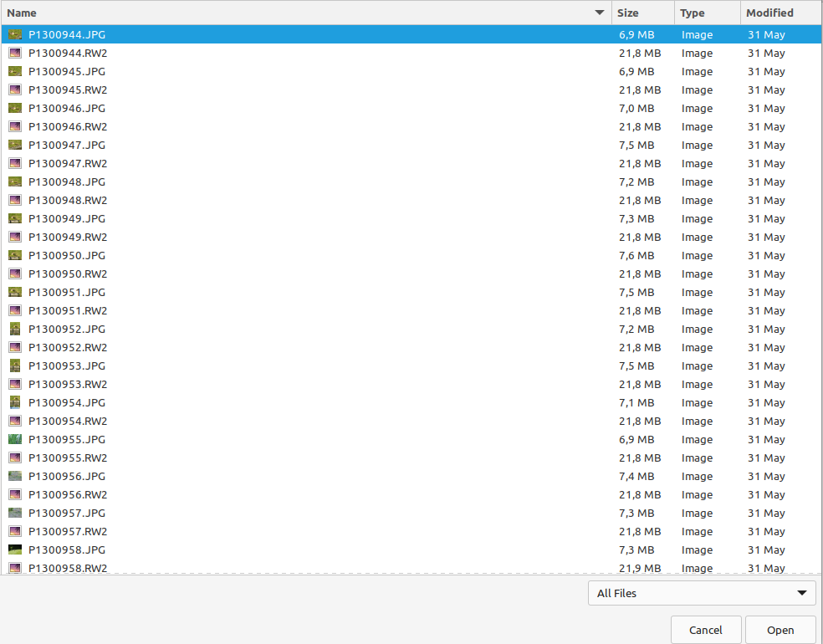Click the thumbnail icon of P1300947.JPG
Screen dimensions: 823x644
coord(15,145)
